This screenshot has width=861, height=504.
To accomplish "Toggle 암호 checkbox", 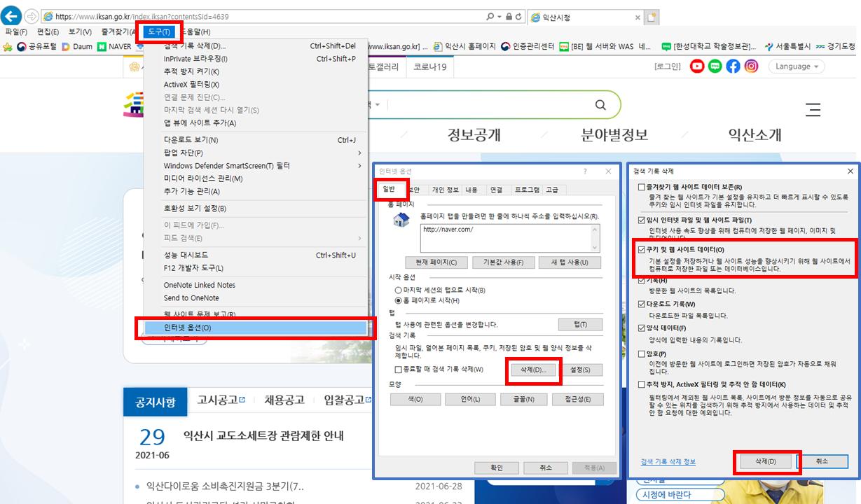I will [x=642, y=354].
